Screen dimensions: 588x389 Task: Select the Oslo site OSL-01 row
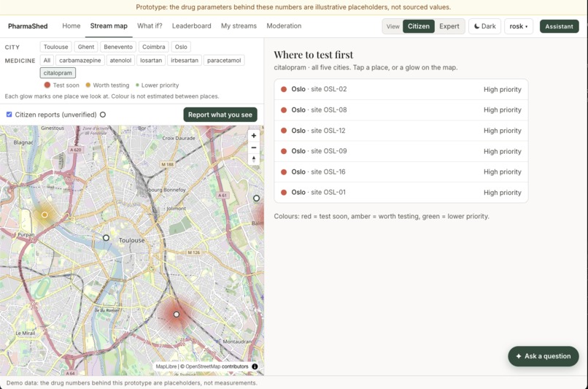[x=401, y=193]
